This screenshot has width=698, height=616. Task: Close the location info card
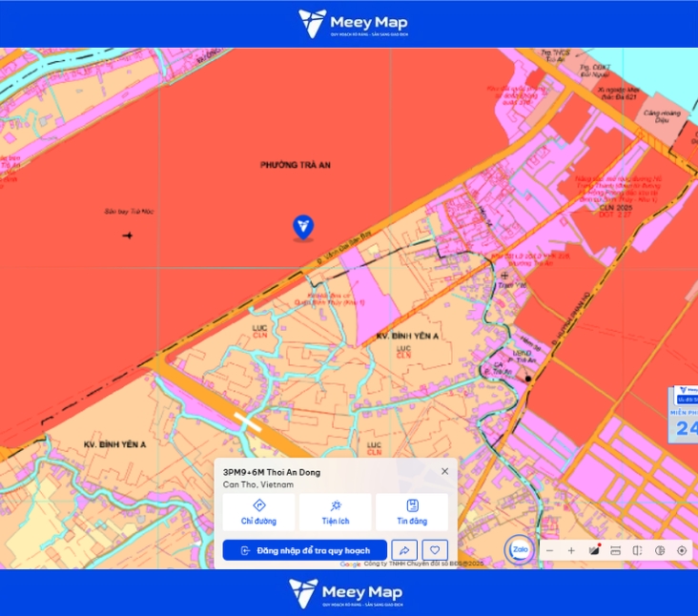444,471
